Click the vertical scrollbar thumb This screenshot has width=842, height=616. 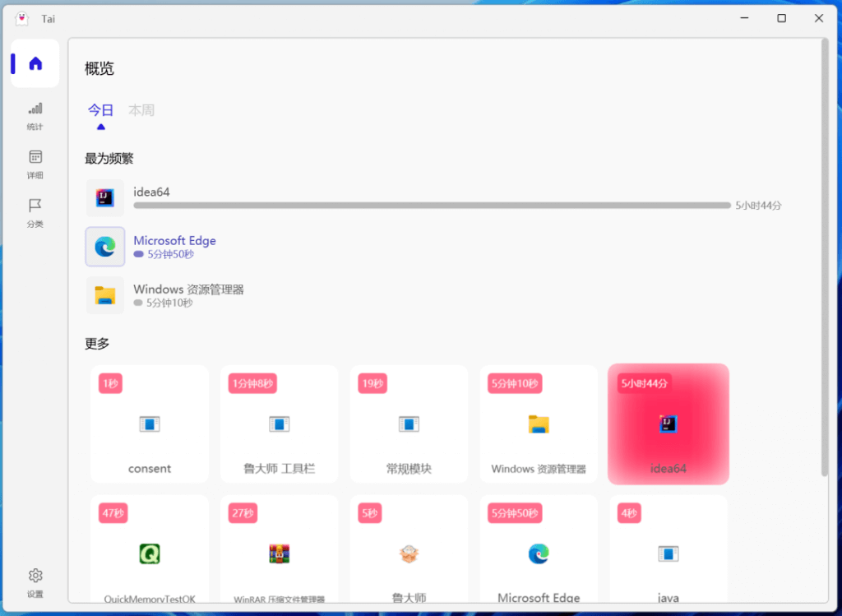(825, 257)
